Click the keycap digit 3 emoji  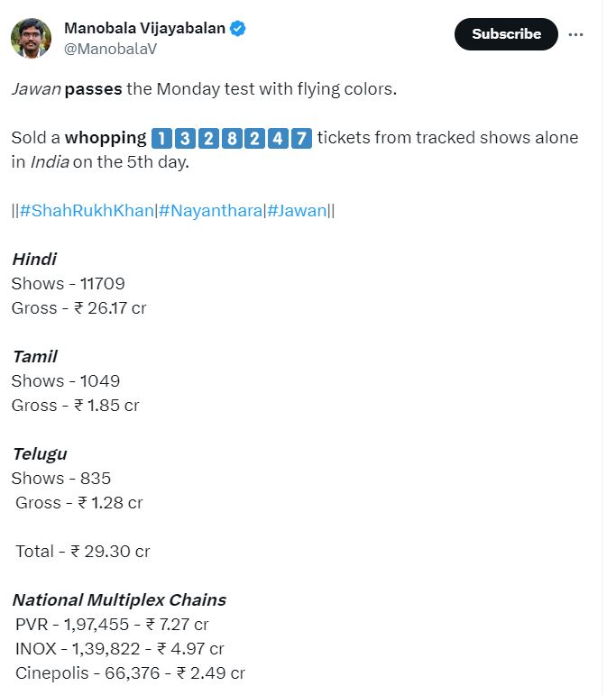(184, 138)
